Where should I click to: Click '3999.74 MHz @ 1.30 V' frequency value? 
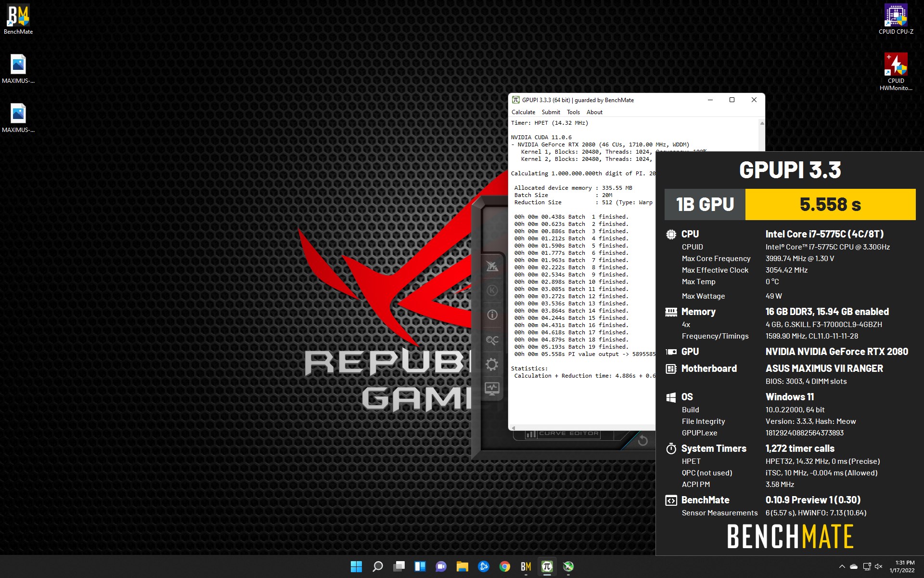[x=800, y=259]
